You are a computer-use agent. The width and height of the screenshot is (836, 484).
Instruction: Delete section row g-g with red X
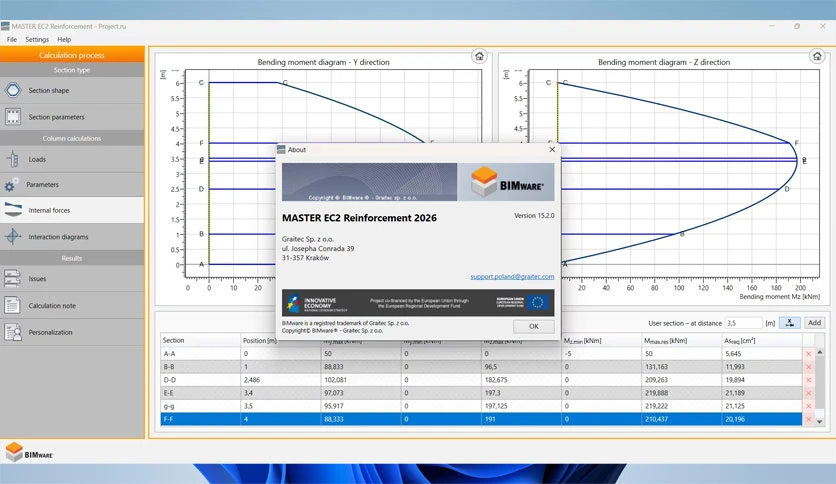[x=808, y=406]
